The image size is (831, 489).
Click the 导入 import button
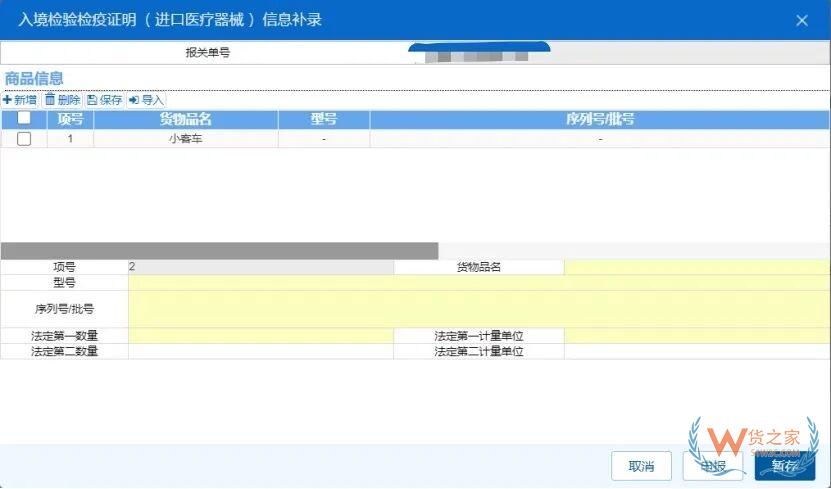click(146, 100)
